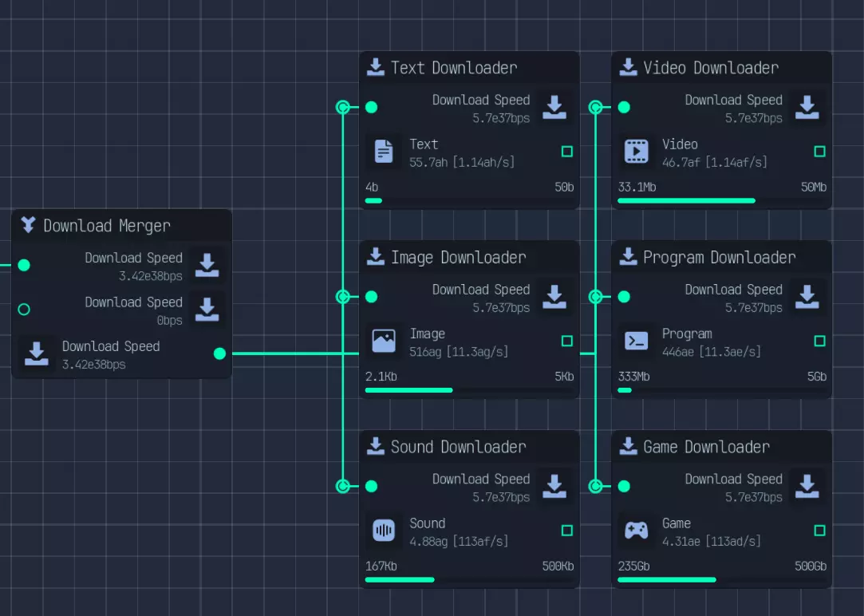This screenshot has width=864, height=616.
Task: Click the Game controller icon
Action: pyautogui.click(x=636, y=531)
